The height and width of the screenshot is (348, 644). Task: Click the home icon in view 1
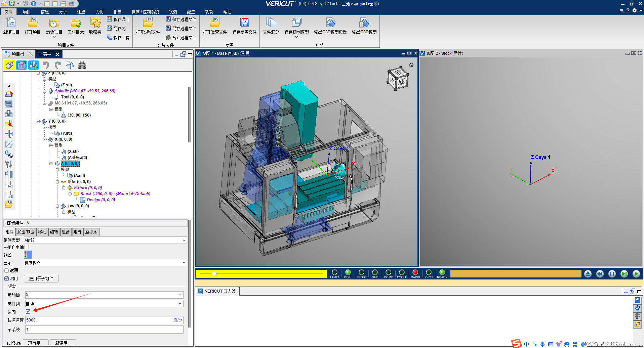click(411, 65)
